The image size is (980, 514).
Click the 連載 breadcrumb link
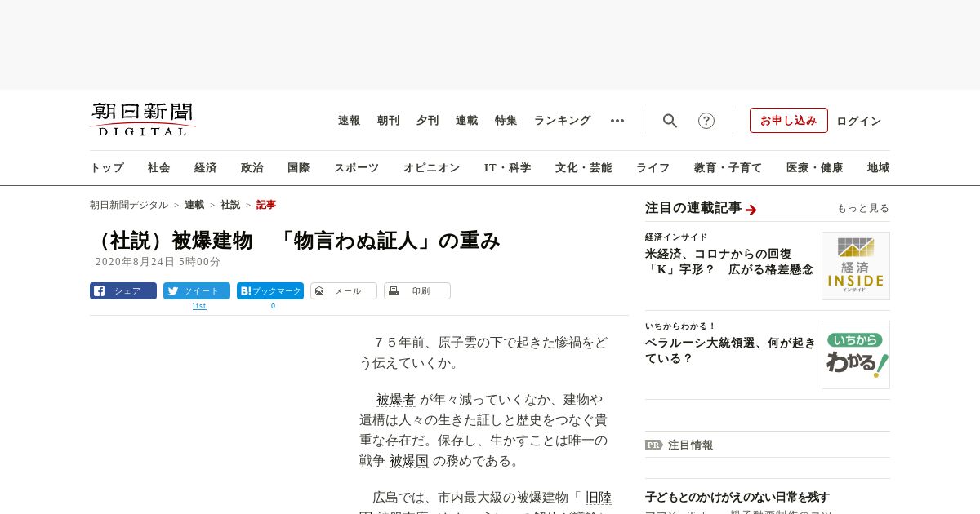click(194, 205)
